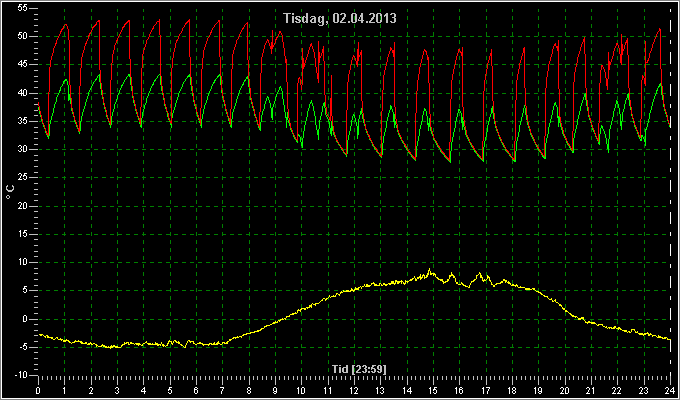680x400 pixels.
Task: Choose hour 16 on the time axis
Action: (459, 390)
